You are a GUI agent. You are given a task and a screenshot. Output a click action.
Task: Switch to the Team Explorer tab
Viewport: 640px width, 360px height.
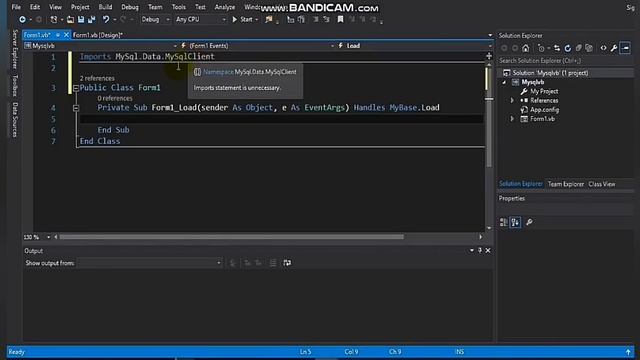[x=566, y=184]
